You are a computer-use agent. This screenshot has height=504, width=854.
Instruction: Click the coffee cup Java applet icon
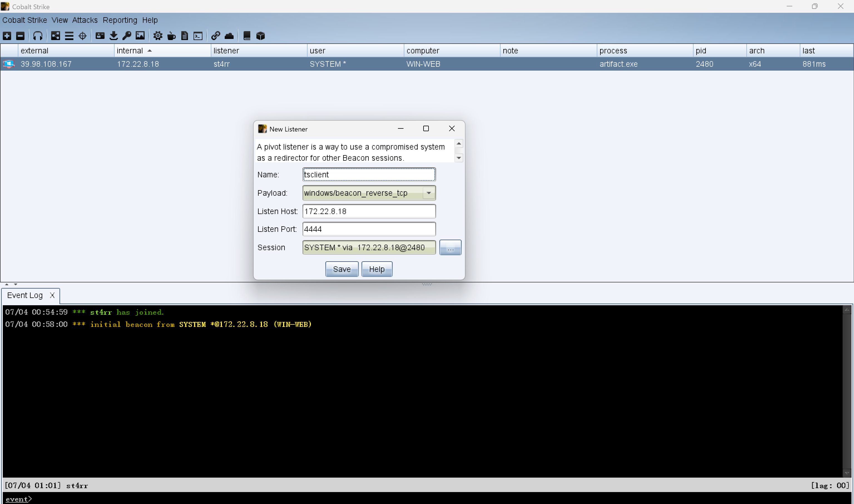(x=171, y=36)
